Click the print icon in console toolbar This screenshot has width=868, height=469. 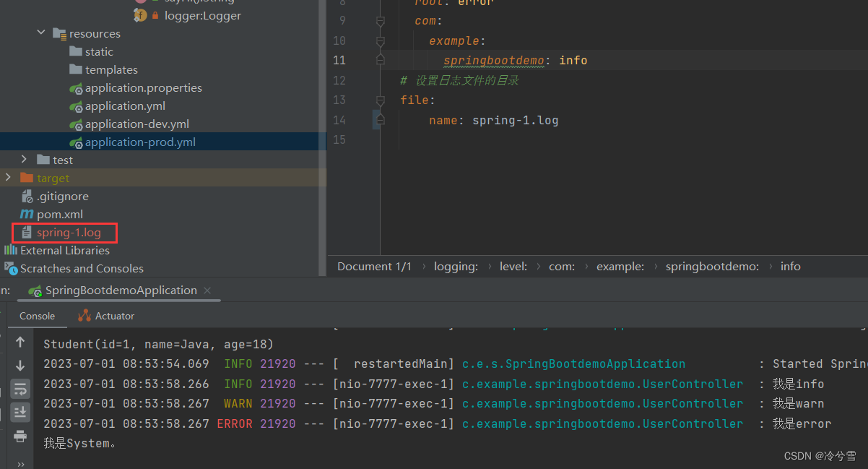pos(20,436)
